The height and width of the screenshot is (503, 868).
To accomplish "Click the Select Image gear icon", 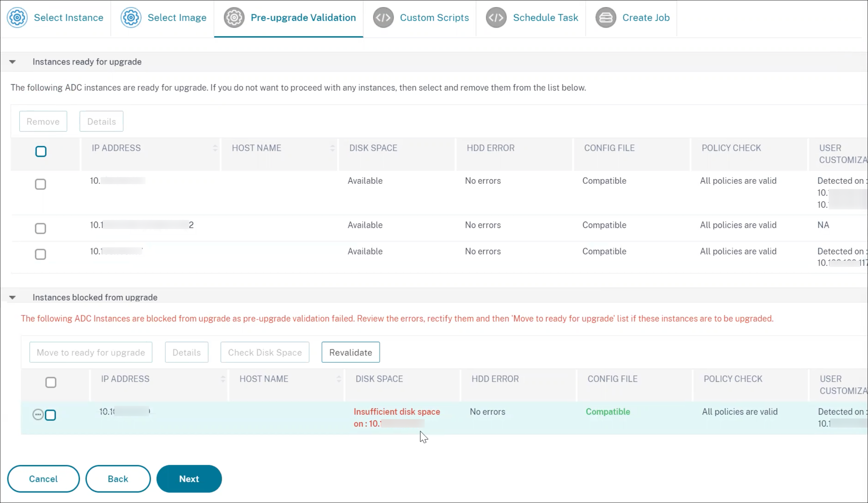I will (x=131, y=18).
